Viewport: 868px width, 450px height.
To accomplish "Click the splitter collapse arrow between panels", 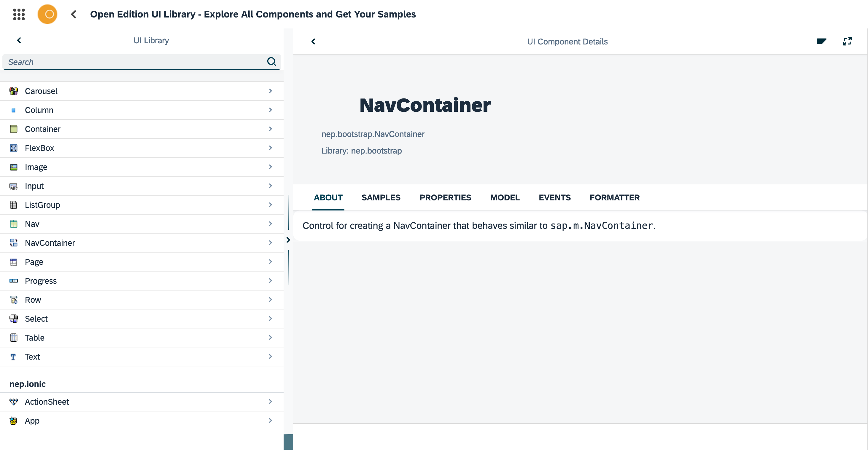I will (288, 240).
